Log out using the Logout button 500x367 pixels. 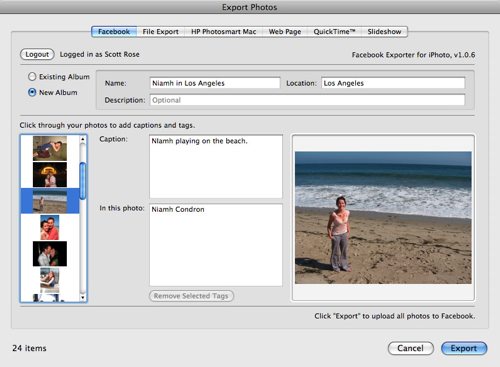37,54
